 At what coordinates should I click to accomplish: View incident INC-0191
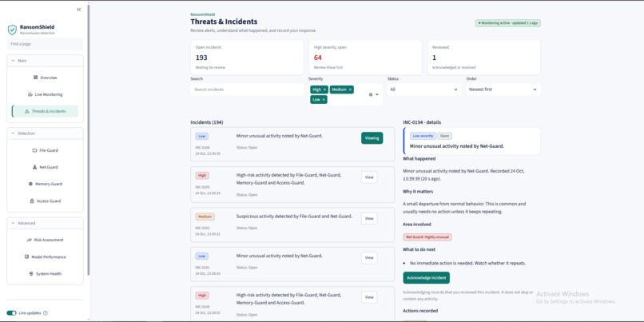click(x=369, y=257)
